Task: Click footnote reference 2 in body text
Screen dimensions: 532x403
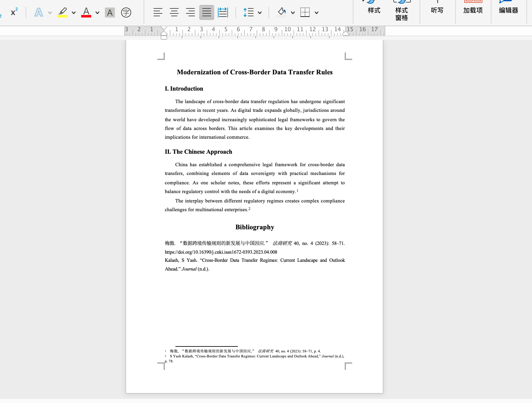Action: (249, 209)
